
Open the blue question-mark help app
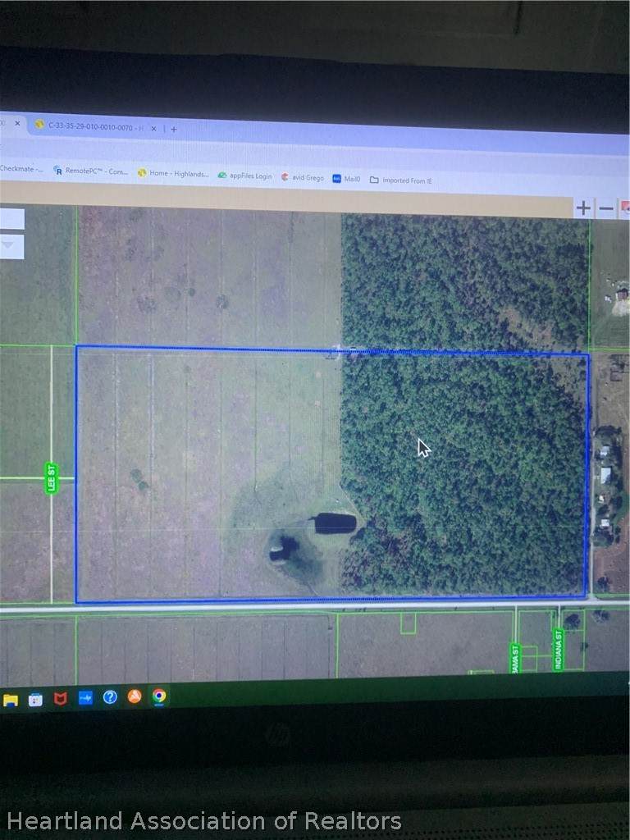pyautogui.click(x=110, y=697)
